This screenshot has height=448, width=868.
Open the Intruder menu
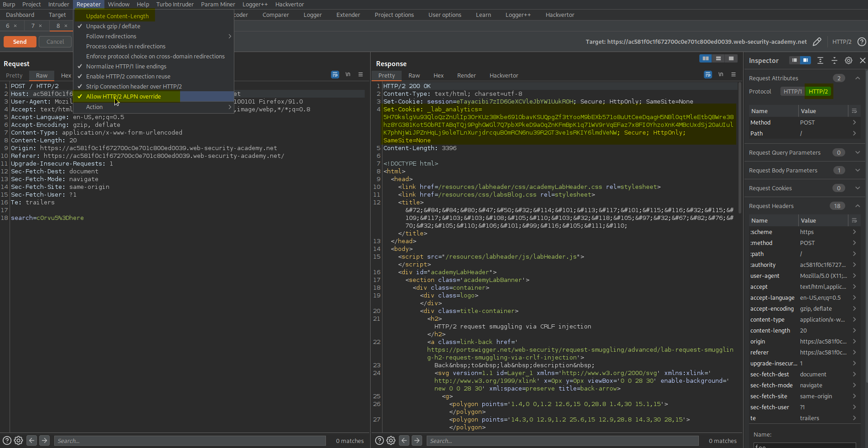coord(59,4)
